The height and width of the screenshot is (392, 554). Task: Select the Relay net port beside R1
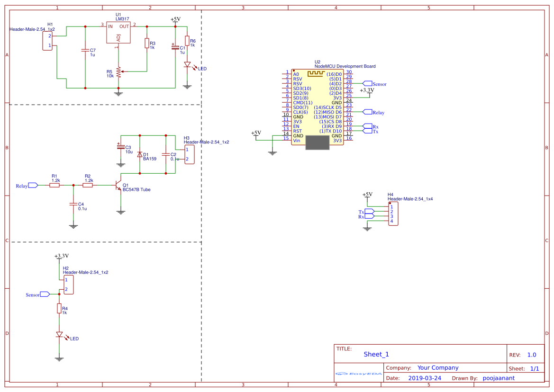click(x=33, y=186)
